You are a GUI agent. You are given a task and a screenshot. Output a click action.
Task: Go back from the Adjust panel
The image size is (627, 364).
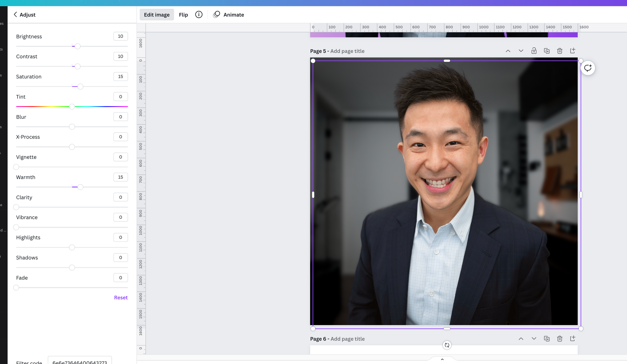point(15,14)
